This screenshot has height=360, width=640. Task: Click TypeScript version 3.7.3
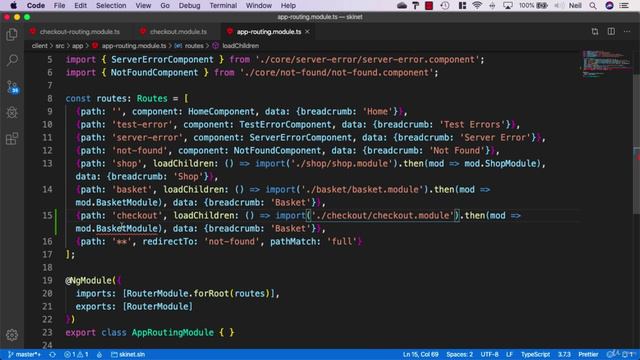564,354
